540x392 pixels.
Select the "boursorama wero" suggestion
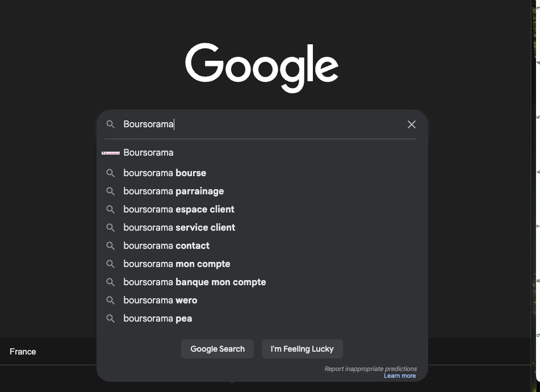point(161,301)
